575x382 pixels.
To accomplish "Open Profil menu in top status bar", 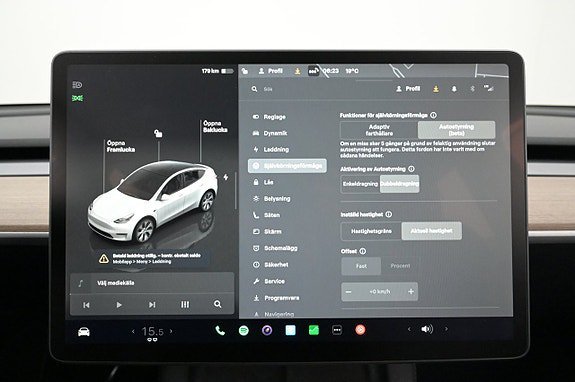I will pyautogui.click(x=270, y=71).
